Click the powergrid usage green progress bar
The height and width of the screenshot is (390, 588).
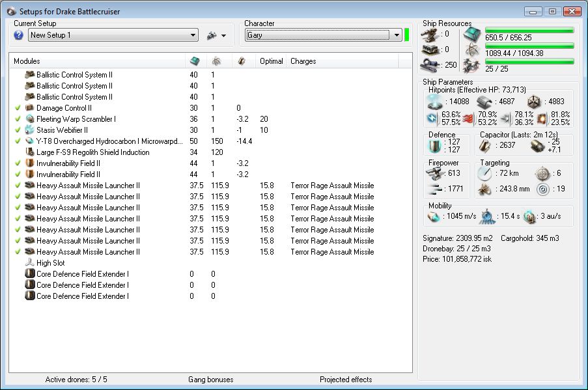tap(529, 46)
